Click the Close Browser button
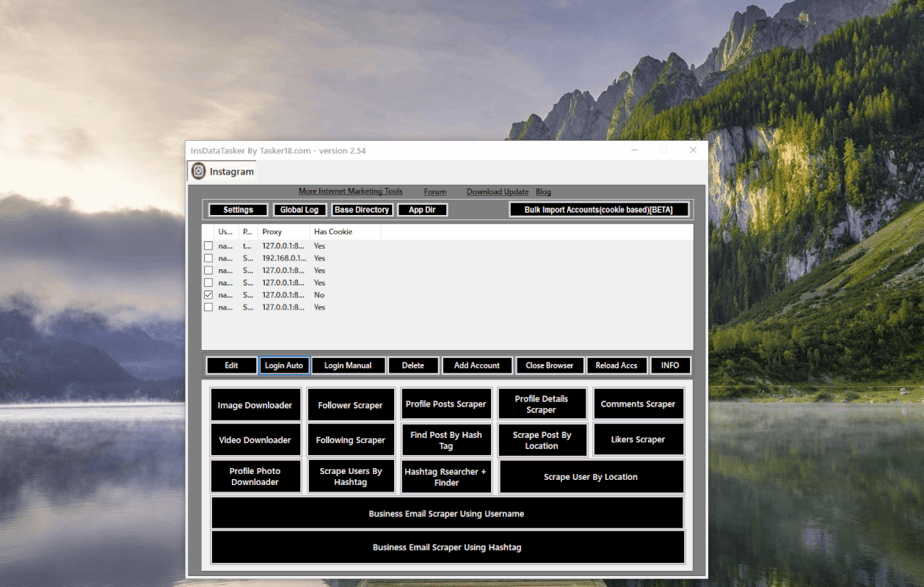The height and width of the screenshot is (587, 924). pos(550,365)
